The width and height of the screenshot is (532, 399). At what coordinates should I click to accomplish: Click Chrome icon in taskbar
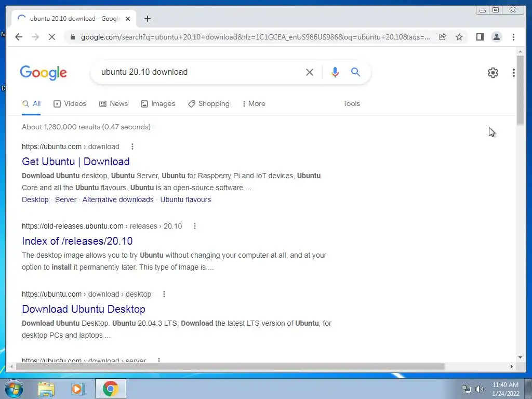110,389
